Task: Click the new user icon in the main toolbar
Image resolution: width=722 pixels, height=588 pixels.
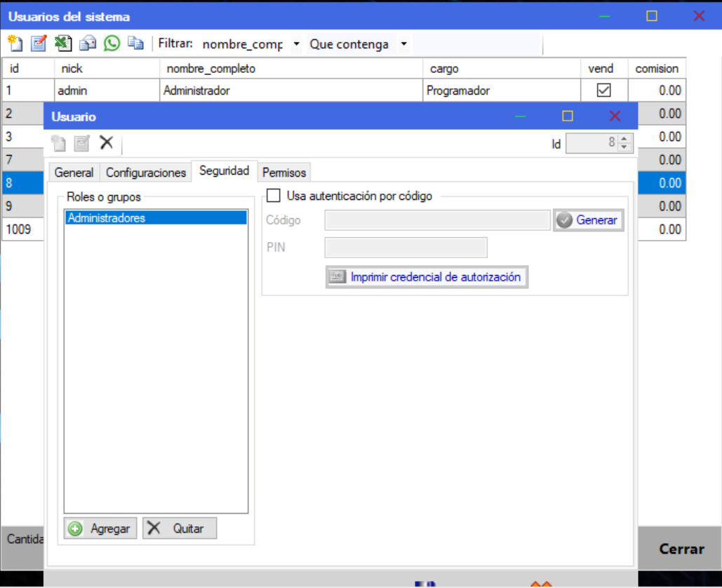Action: (15, 44)
